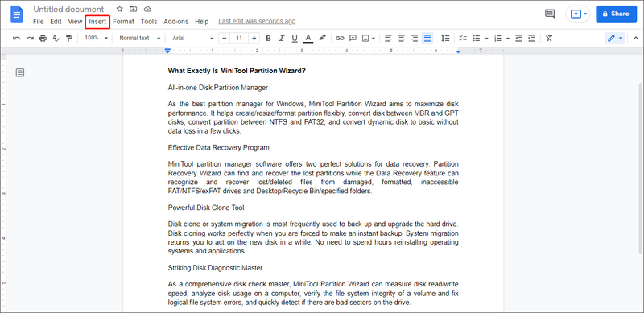Click the heading 'What Exactly Is MiniTool Partition Wizard?'
The width and height of the screenshot is (644, 313).
237,71
